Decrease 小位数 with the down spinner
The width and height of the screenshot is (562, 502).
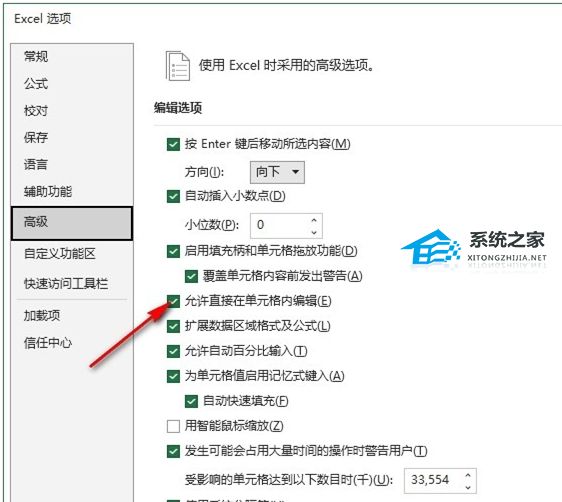click(314, 232)
